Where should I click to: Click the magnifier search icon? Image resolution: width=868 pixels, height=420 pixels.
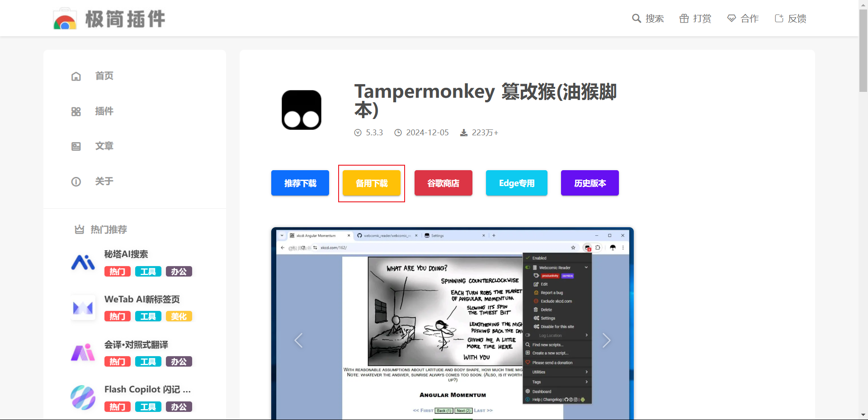point(637,19)
